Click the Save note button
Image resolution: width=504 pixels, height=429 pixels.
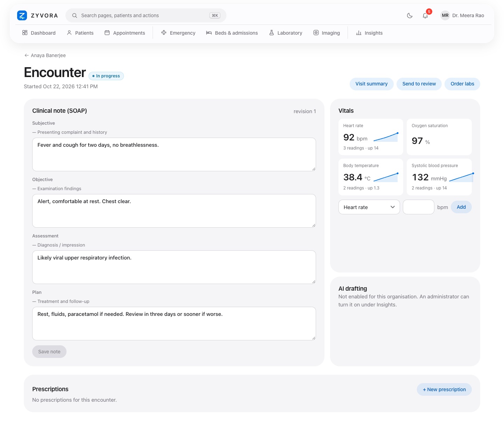pyautogui.click(x=49, y=352)
